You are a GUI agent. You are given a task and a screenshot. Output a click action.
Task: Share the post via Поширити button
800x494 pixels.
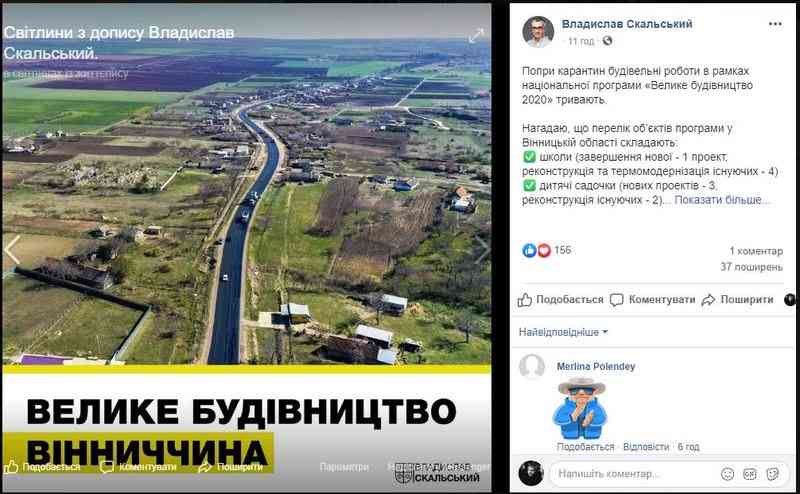[738, 300]
